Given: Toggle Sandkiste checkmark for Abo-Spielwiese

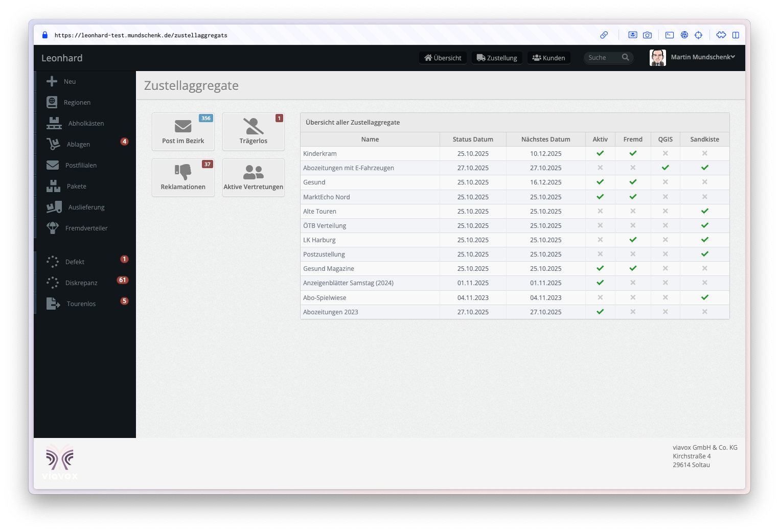Looking at the screenshot, I should 704,297.
